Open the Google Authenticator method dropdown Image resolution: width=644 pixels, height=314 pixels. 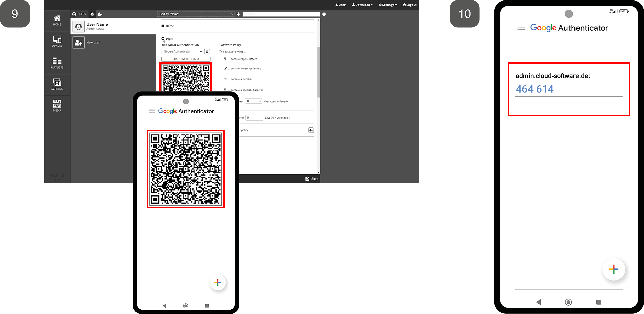pyautogui.click(x=182, y=52)
